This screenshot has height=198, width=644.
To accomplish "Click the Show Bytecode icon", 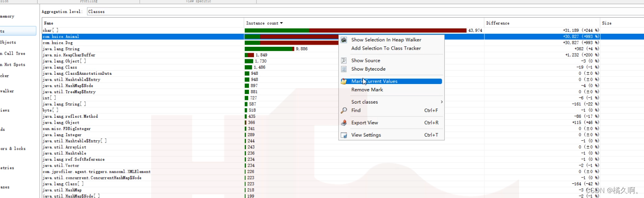I will [344, 69].
